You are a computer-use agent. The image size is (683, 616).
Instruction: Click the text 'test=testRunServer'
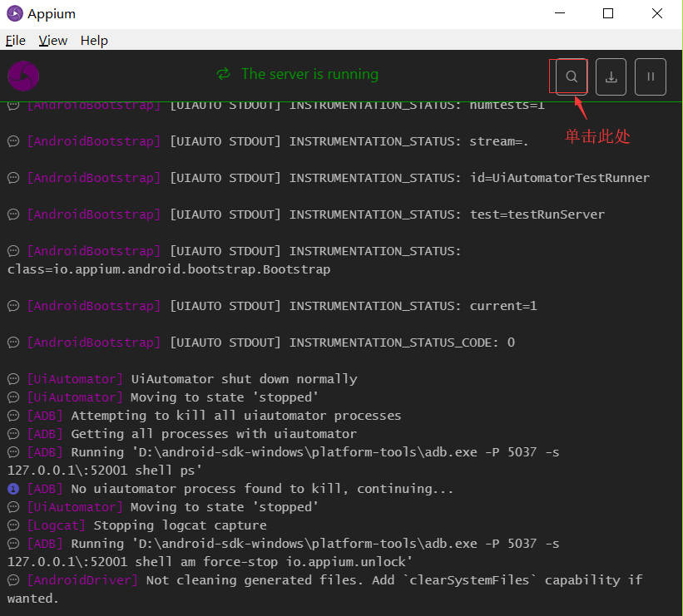[537, 214]
